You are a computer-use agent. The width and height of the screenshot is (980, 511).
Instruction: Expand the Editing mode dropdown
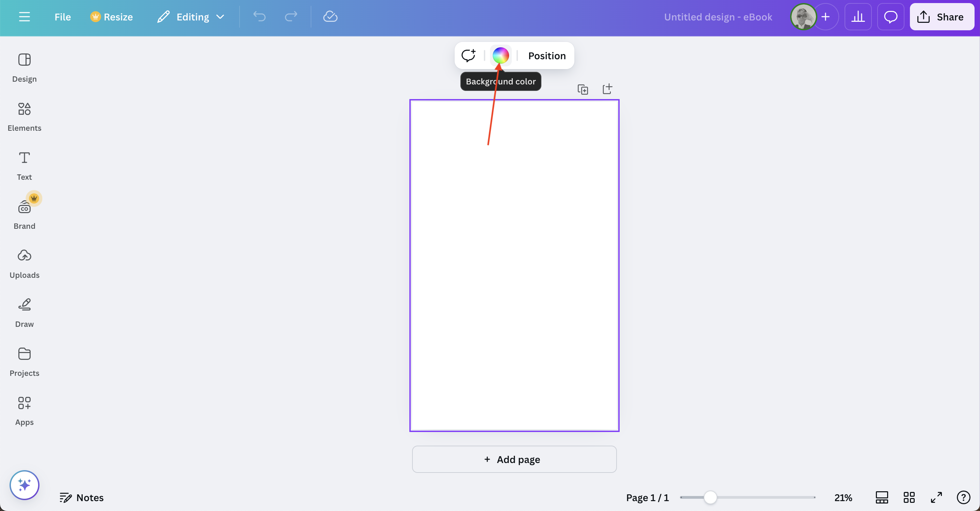[191, 17]
